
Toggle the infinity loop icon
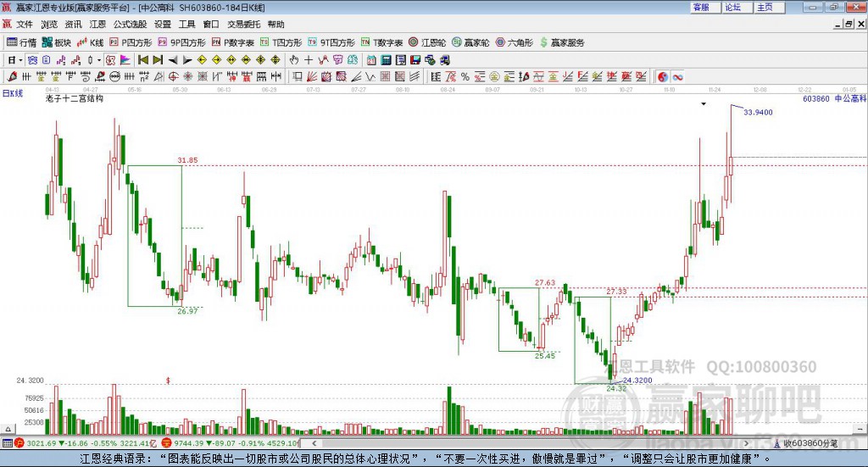point(677,77)
